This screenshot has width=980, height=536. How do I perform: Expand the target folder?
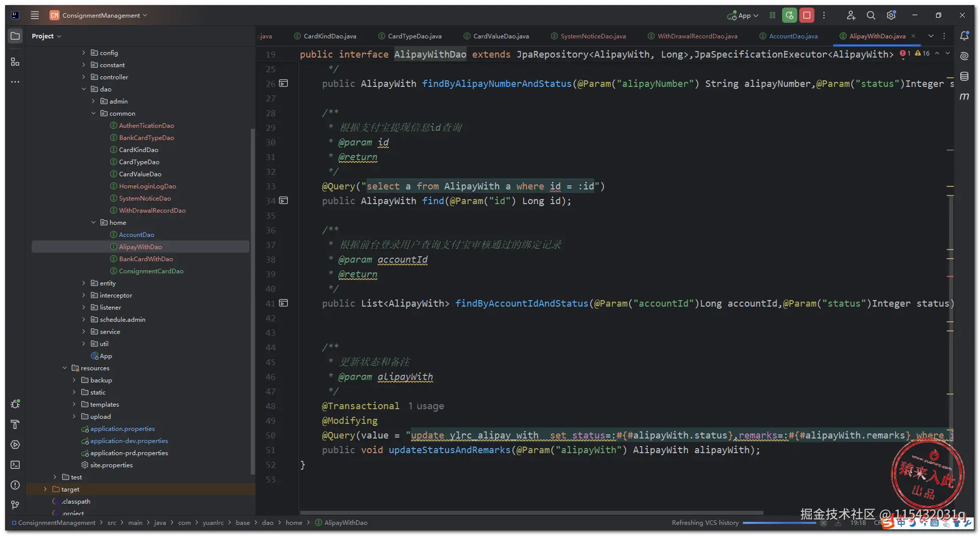coord(45,489)
